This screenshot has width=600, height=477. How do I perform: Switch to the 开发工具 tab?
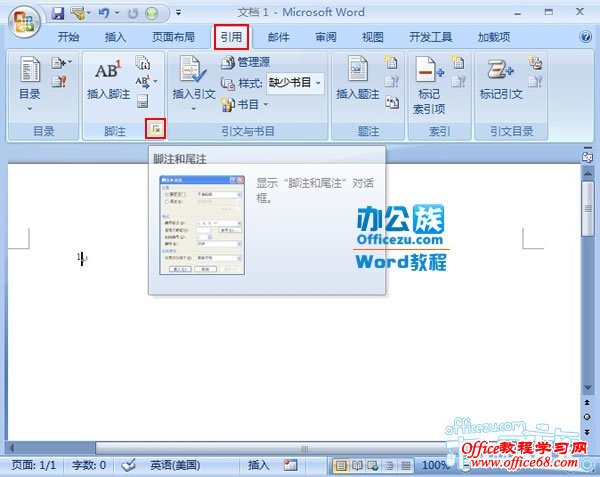(x=430, y=37)
